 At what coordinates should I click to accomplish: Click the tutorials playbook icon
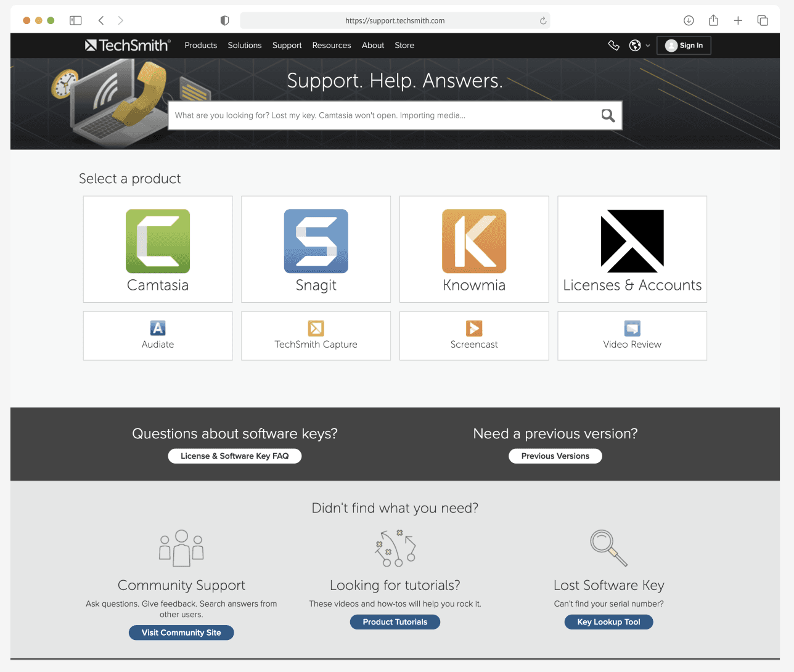[x=395, y=548]
